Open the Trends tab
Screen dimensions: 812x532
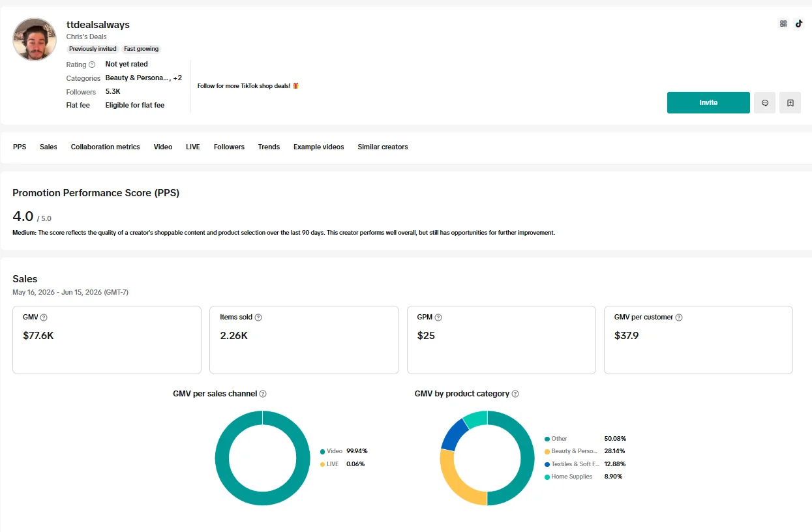(x=269, y=147)
